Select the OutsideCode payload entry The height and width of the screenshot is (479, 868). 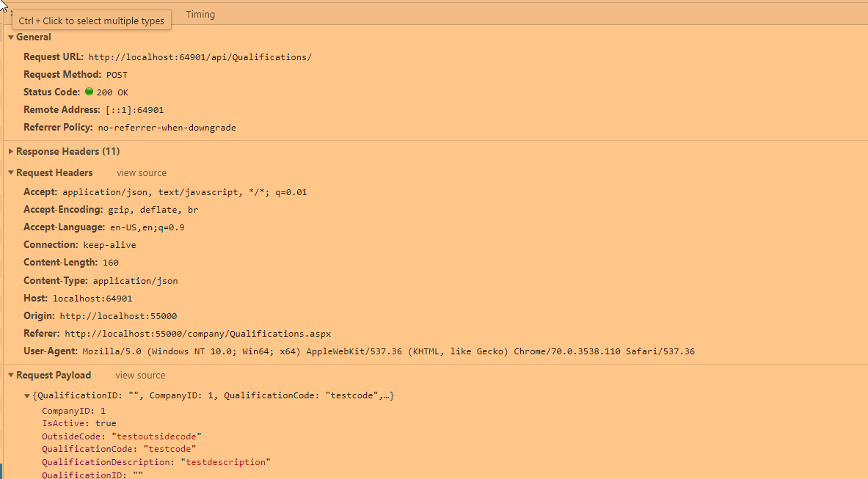pyautogui.click(x=121, y=436)
